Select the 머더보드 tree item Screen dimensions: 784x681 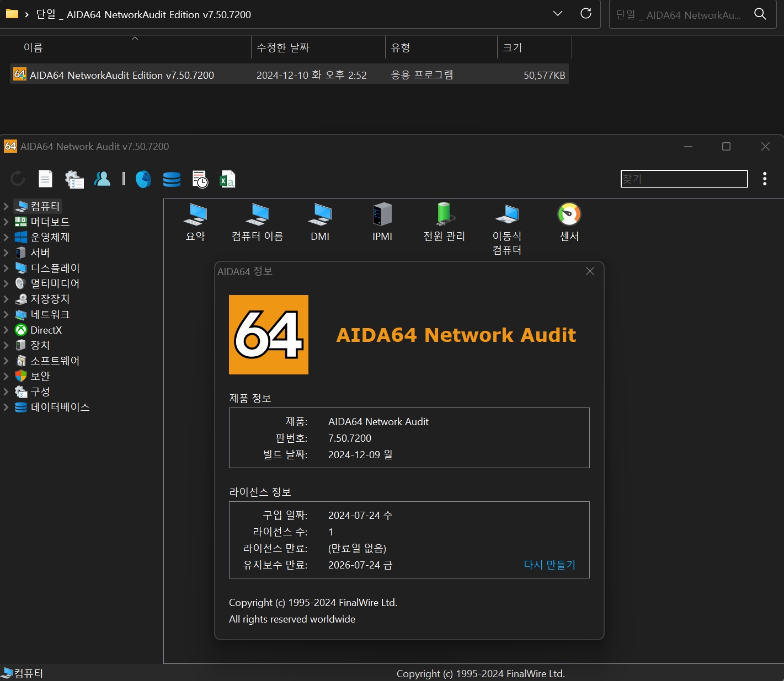[x=42, y=222]
